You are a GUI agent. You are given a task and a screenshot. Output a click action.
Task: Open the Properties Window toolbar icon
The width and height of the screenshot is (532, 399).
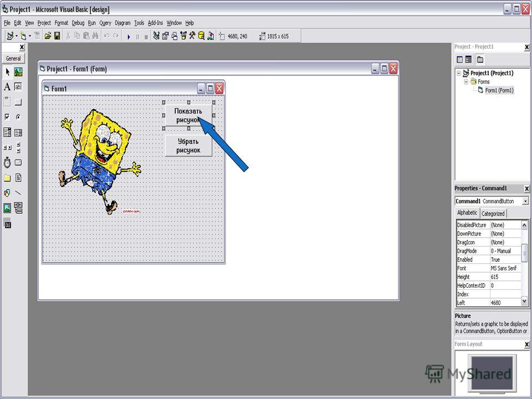click(x=165, y=36)
